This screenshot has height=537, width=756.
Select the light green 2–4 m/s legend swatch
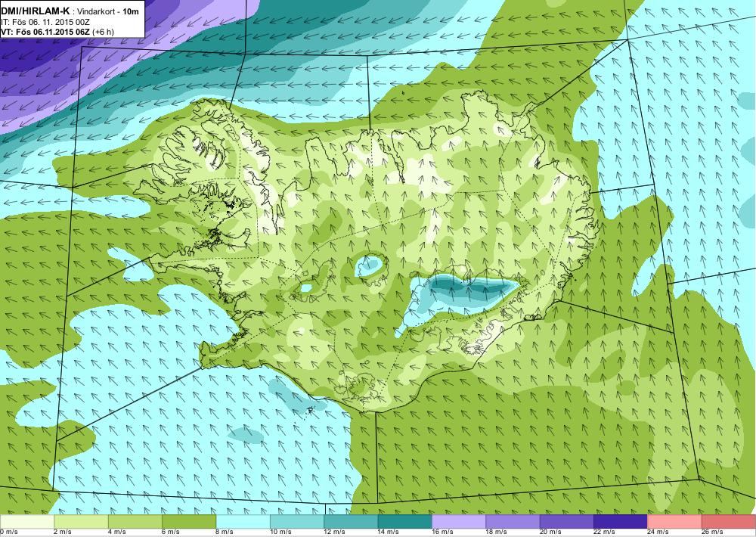click(x=81, y=522)
